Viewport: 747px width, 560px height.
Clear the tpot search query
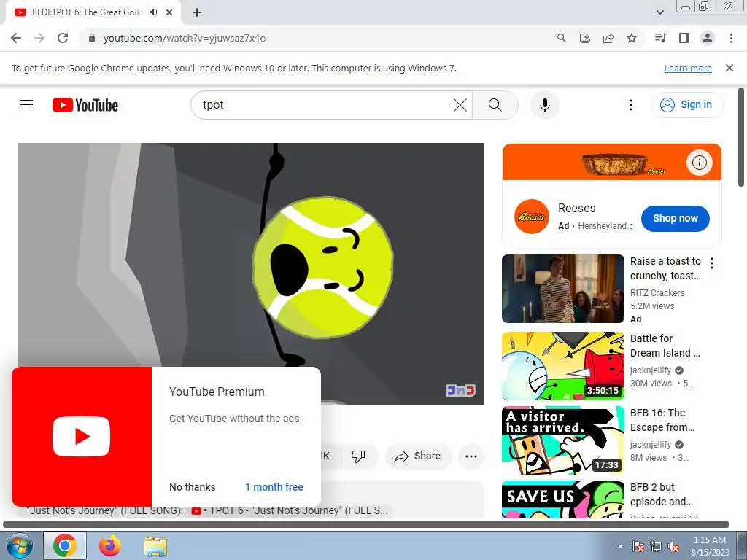(x=460, y=105)
